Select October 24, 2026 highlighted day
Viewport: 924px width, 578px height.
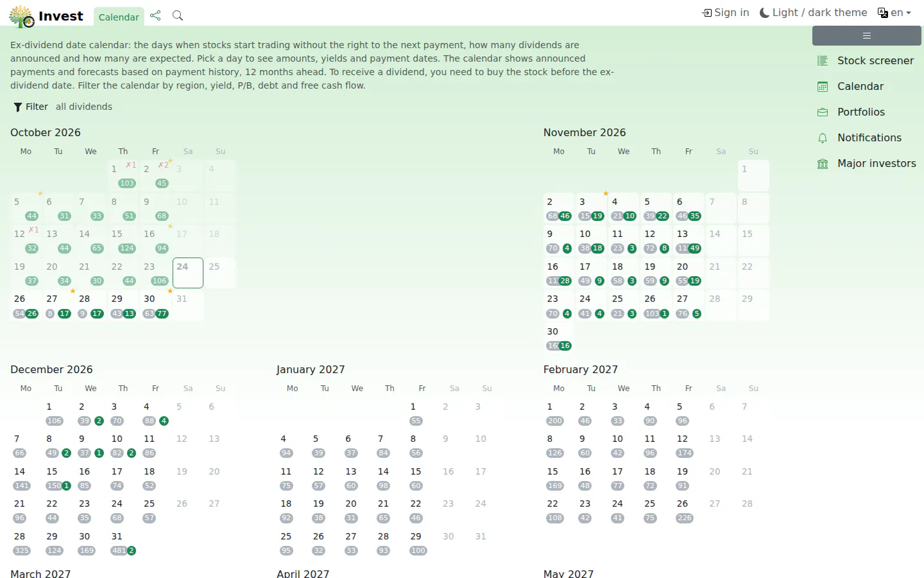coord(188,273)
